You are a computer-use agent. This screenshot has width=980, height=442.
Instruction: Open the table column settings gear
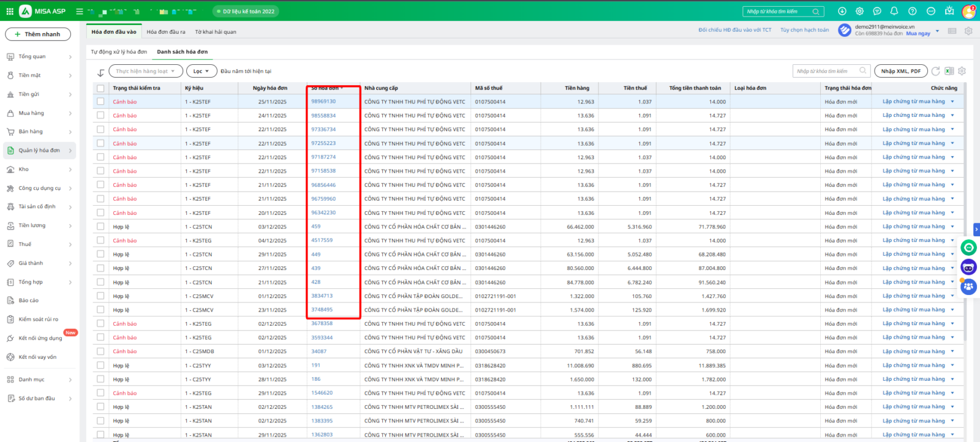(x=962, y=71)
